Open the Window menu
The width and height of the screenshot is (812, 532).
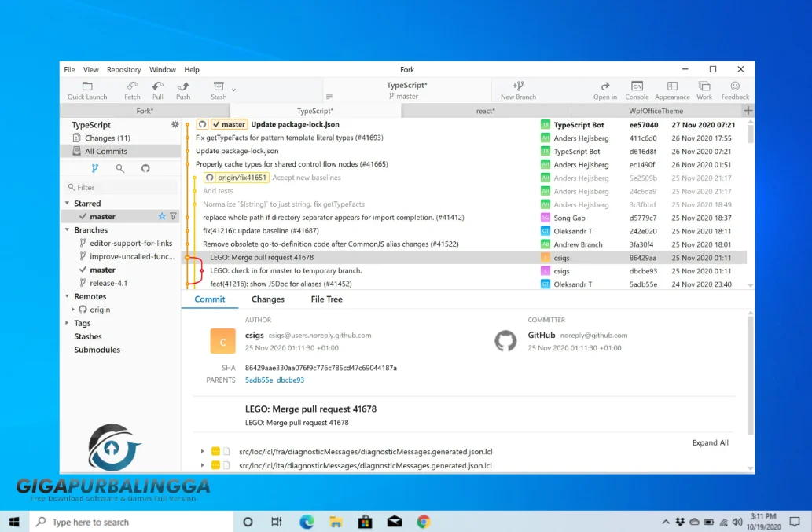click(163, 69)
